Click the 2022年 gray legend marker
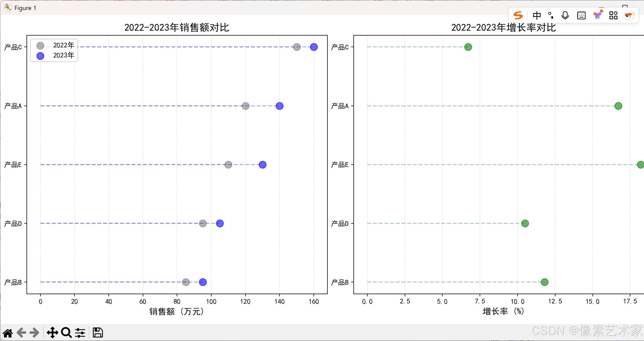The image size is (644, 341). (40, 46)
